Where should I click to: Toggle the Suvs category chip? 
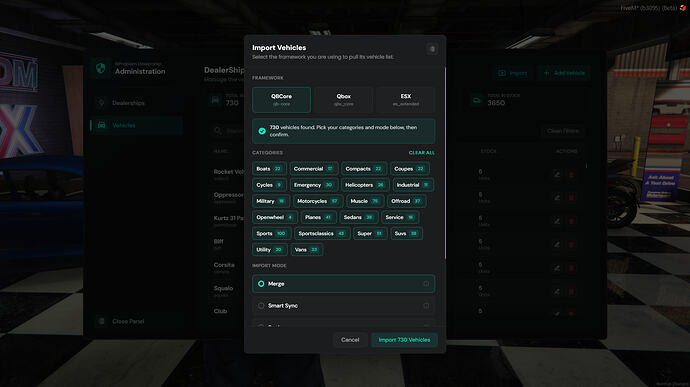tap(407, 233)
